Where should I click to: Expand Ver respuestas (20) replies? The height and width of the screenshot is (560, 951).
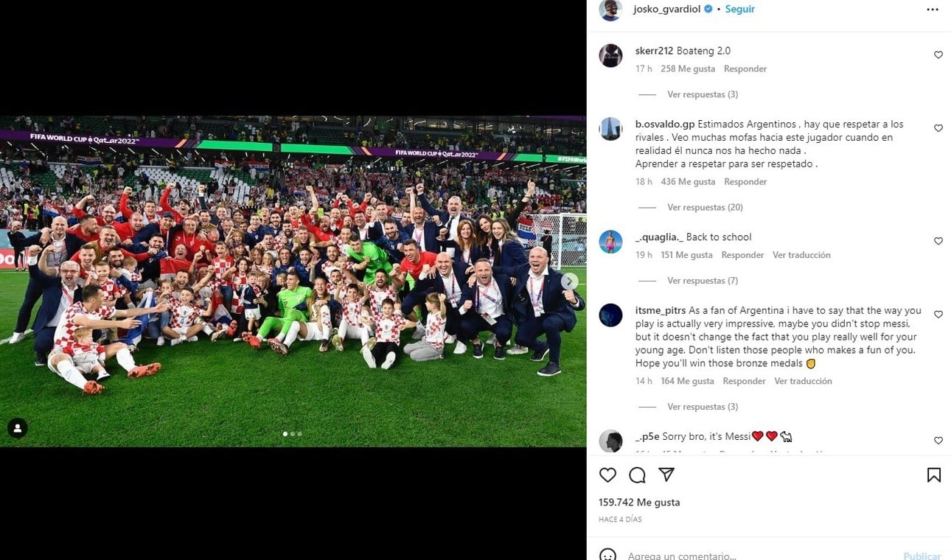(705, 208)
